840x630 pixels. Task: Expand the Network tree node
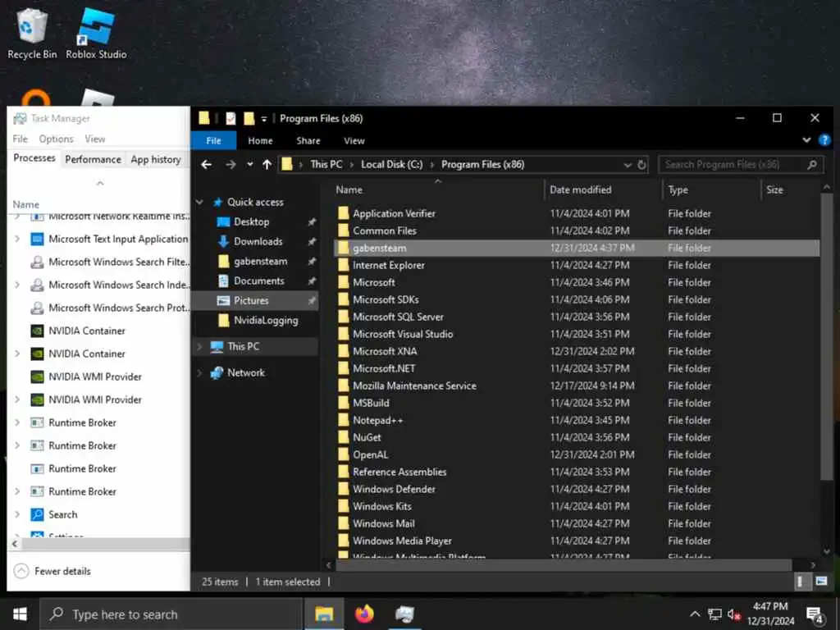[199, 373]
